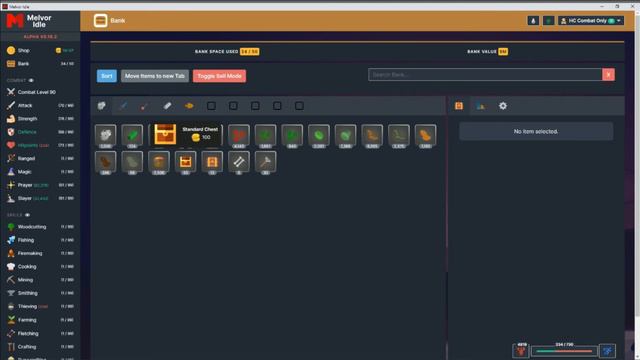Open the Fletching skill

coord(40,333)
